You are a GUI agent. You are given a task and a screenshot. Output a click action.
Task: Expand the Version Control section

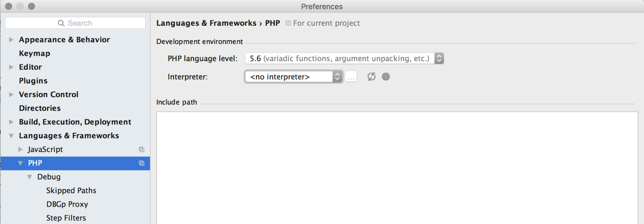pos(11,94)
